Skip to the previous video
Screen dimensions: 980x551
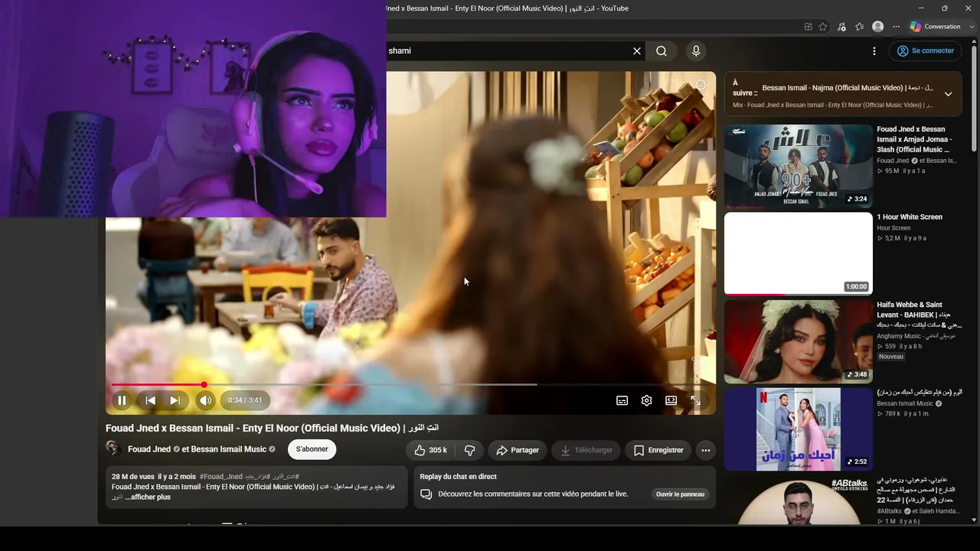151,400
